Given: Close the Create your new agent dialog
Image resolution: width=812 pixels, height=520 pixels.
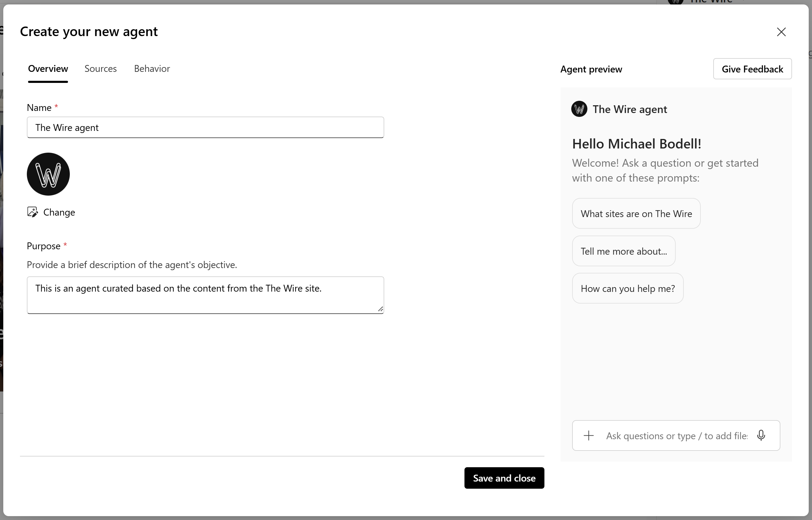Looking at the screenshot, I should point(781,32).
